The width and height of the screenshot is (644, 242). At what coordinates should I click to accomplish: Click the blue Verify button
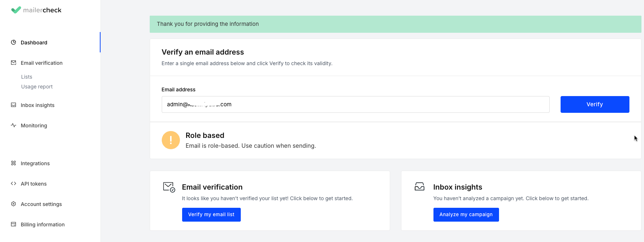point(595,104)
